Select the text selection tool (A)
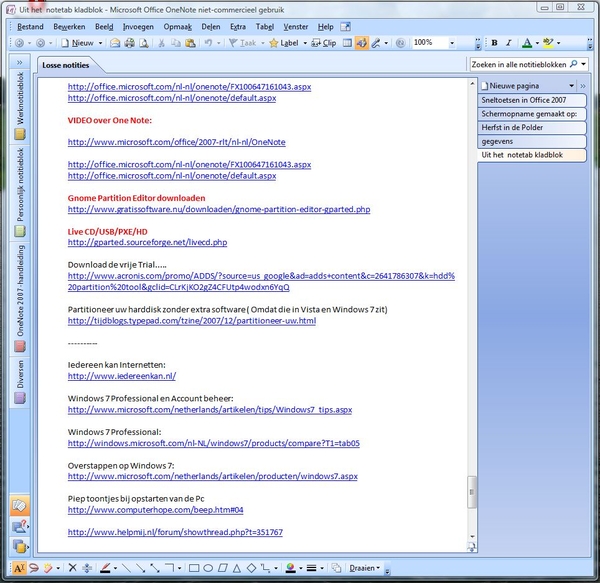Viewport: 600px width, 583px height. (19, 568)
